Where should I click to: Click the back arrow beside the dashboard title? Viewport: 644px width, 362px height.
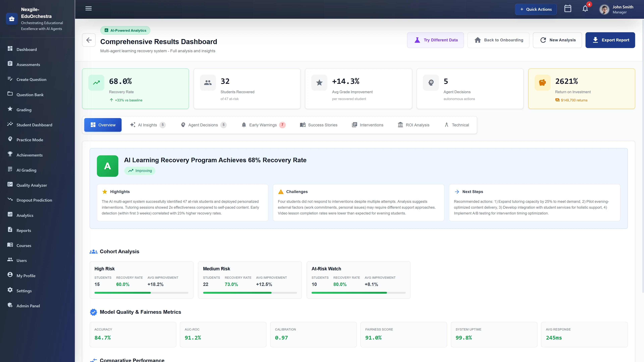tap(89, 40)
